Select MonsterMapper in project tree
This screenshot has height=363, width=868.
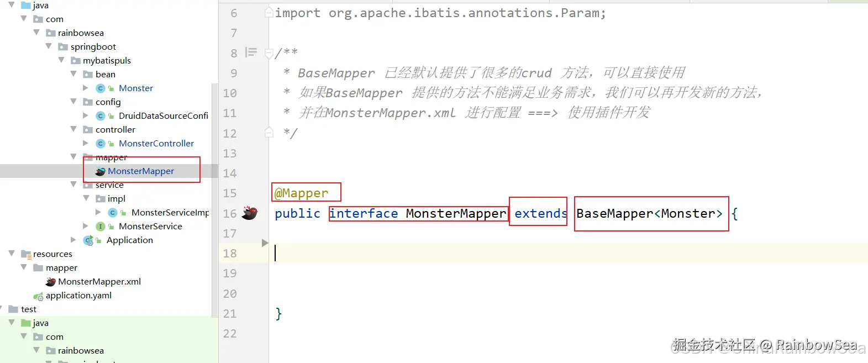[141, 171]
